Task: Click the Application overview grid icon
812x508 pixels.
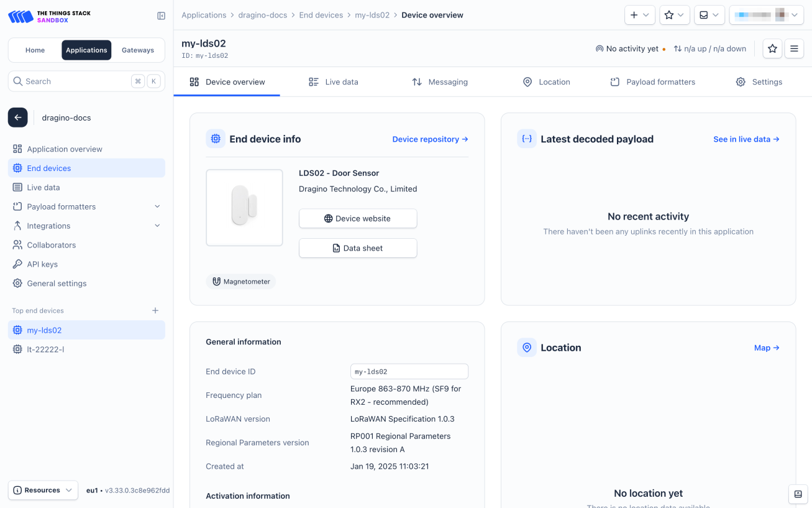Action: click(17, 149)
